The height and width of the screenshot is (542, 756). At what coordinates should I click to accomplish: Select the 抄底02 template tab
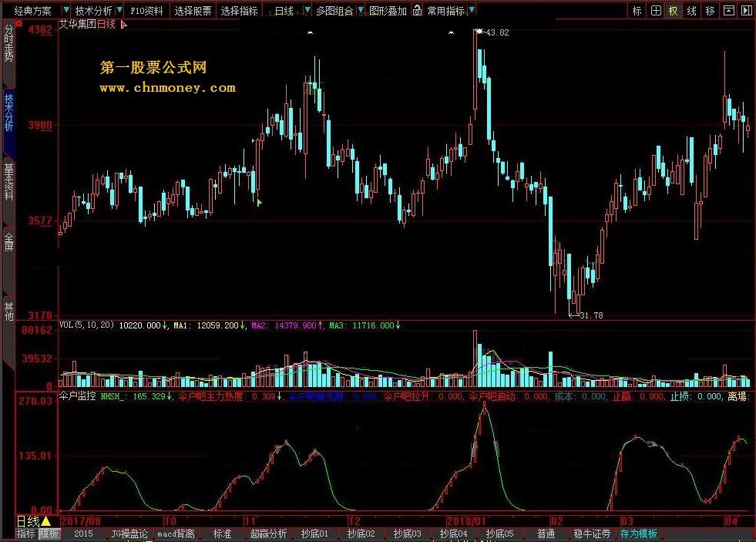tap(361, 534)
